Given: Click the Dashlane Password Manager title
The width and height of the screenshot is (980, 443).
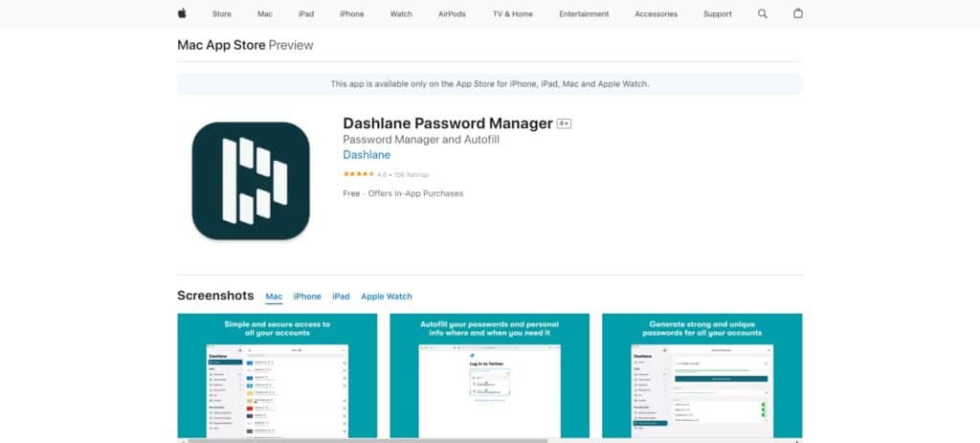Looking at the screenshot, I should [x=448, y=123].
